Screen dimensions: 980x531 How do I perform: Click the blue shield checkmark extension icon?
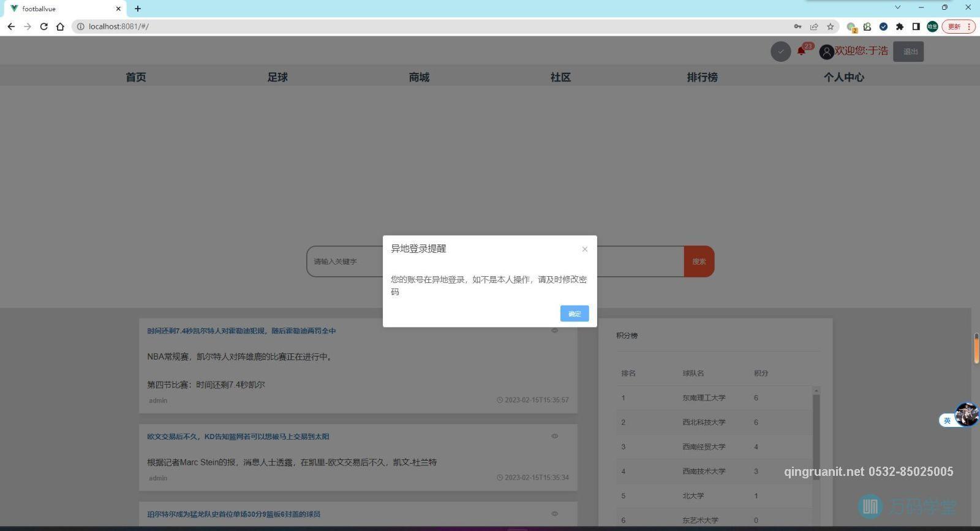[883, 26]
